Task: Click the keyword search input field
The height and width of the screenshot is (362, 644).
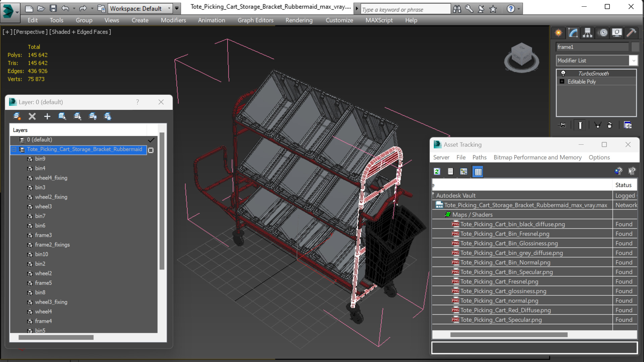Action: click(405, 9)
